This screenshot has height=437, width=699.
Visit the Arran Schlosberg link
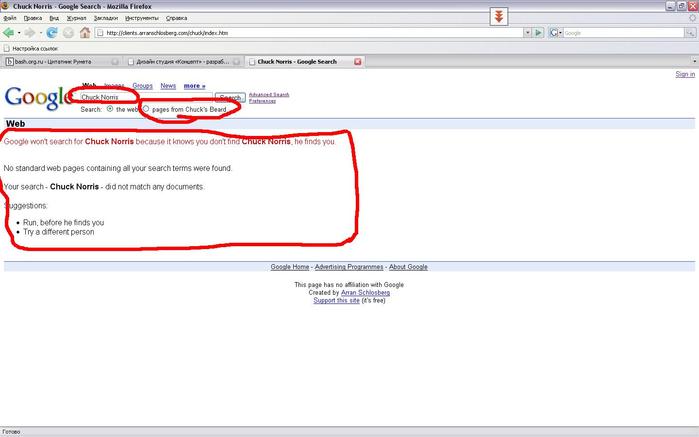(x=366, y=293)
